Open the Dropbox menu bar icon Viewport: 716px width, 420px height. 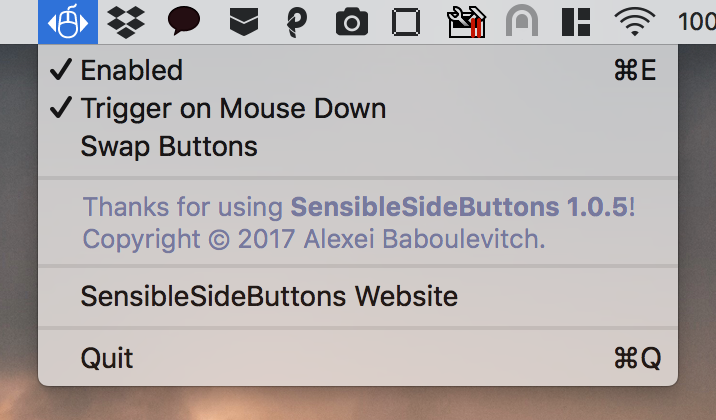pyautogui.click(x=126, y=22)
